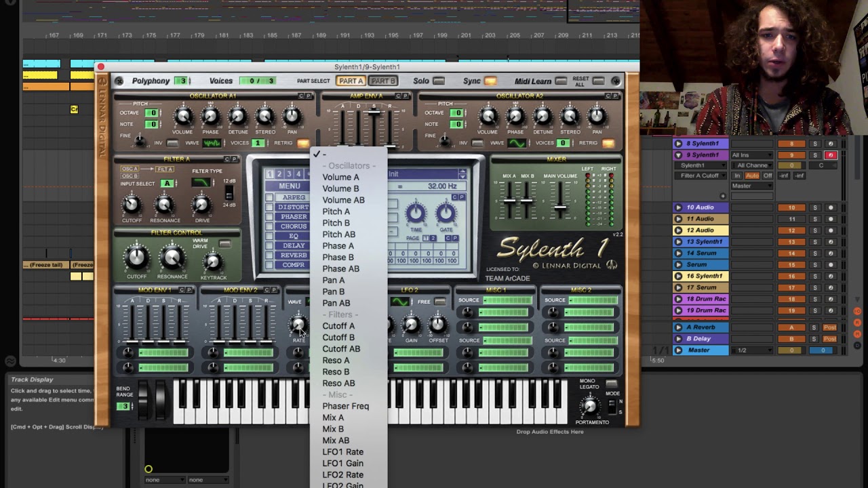Viewport: 868px width, 488px height.
Task: Open the DELAY effect tab
Action: (293, 246)
